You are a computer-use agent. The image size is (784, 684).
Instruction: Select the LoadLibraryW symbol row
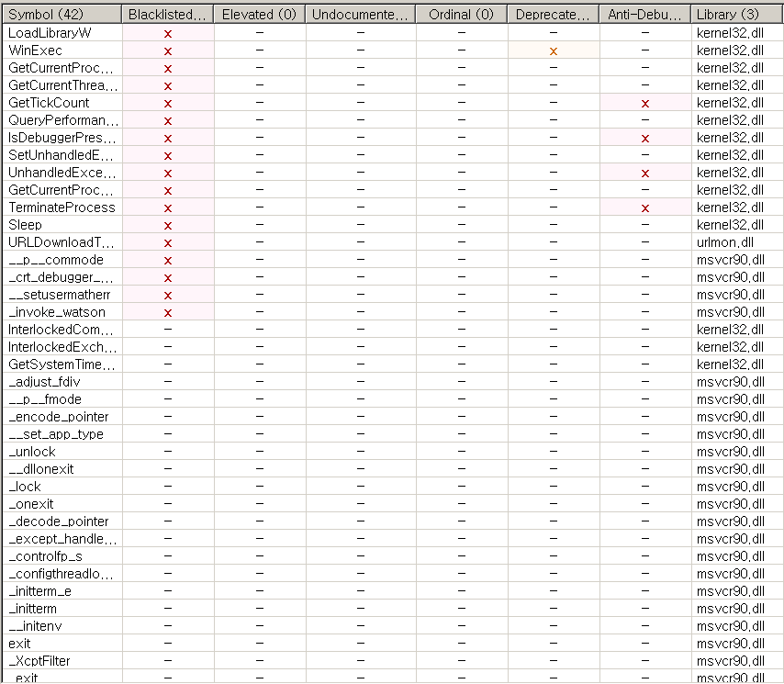[50, 33]
